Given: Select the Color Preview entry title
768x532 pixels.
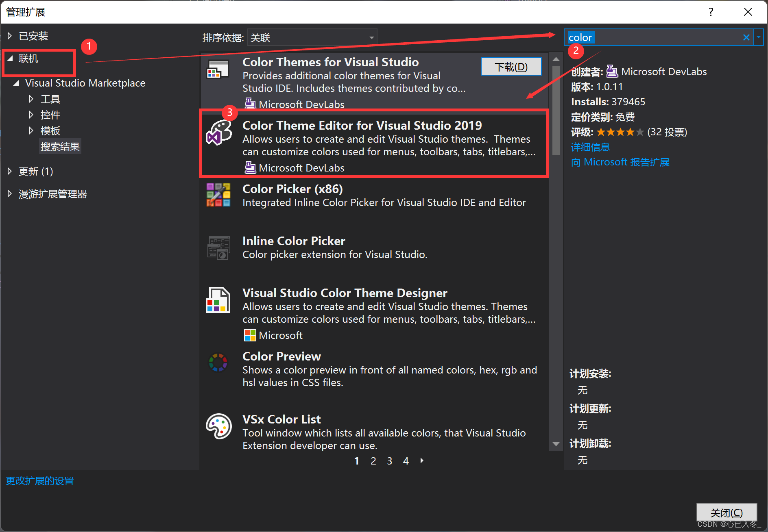Looking at the screenshot, I should (x=281, y=356).
